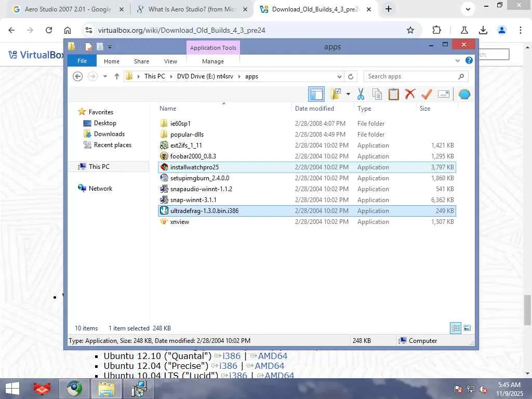This screenshot has height=399, width=532.
Task: Expand the ribbon with the chevron arrow
Action: pyautogui.click(x=457, y=61)
